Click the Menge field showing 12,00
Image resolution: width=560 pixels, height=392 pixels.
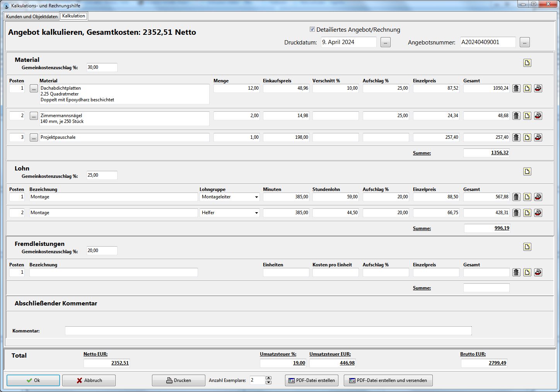click(237, 89)
